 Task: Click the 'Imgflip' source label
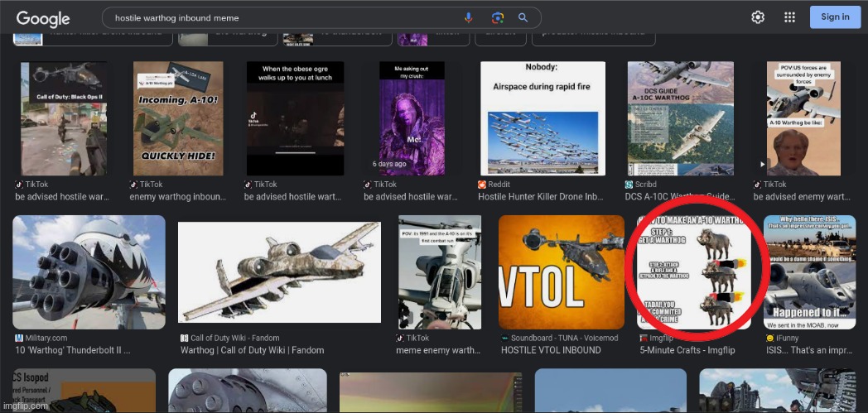coord(662,338)
